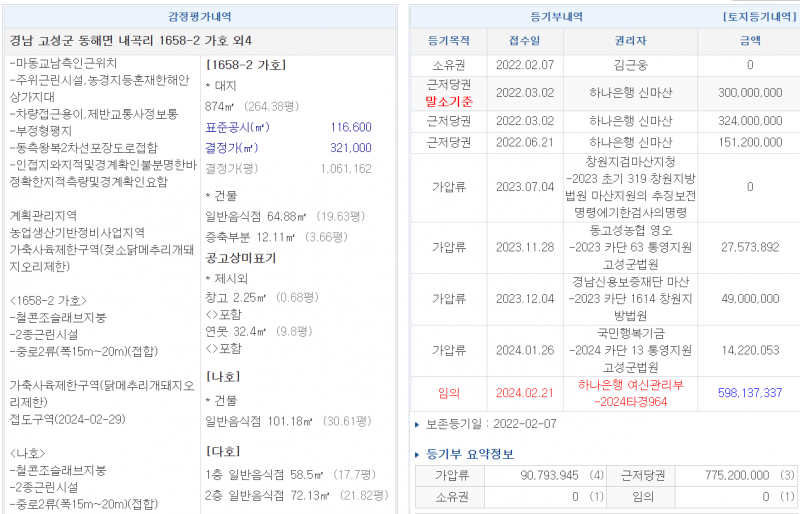Click the red 말소기준 marker
Viewport: 800px width, 514px height.
[x=449, y=101]
